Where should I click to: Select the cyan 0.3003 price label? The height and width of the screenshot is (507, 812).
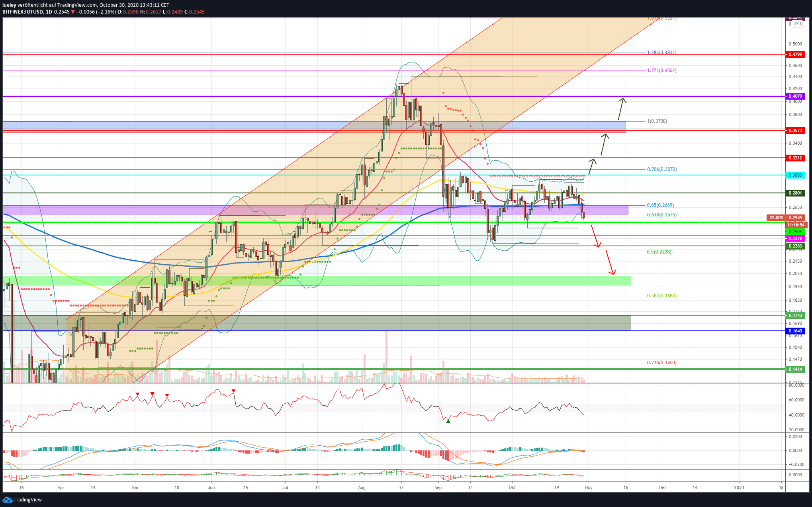(795, 175)
